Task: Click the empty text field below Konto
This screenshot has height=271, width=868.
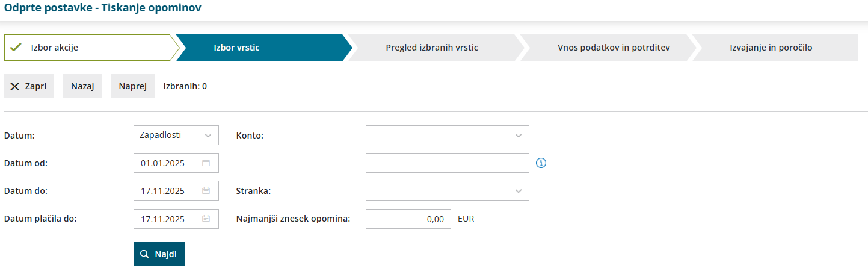Action: (447, 163)
